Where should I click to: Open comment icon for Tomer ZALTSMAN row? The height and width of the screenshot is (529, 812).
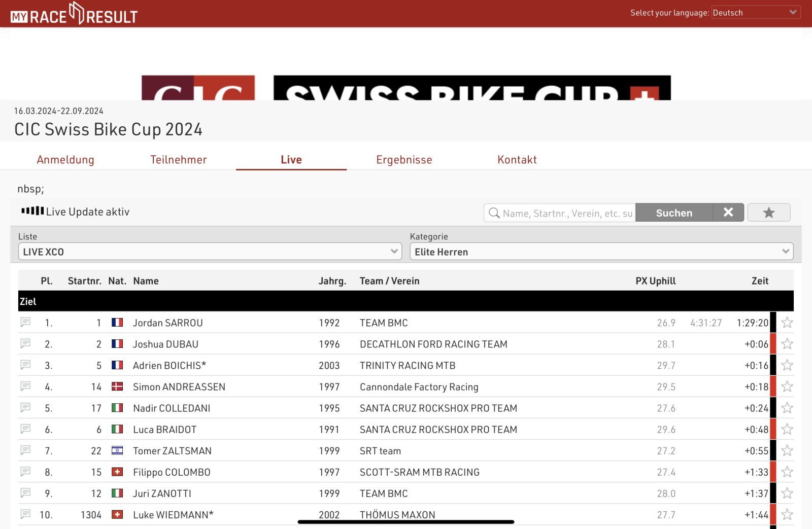pos(25,450)
